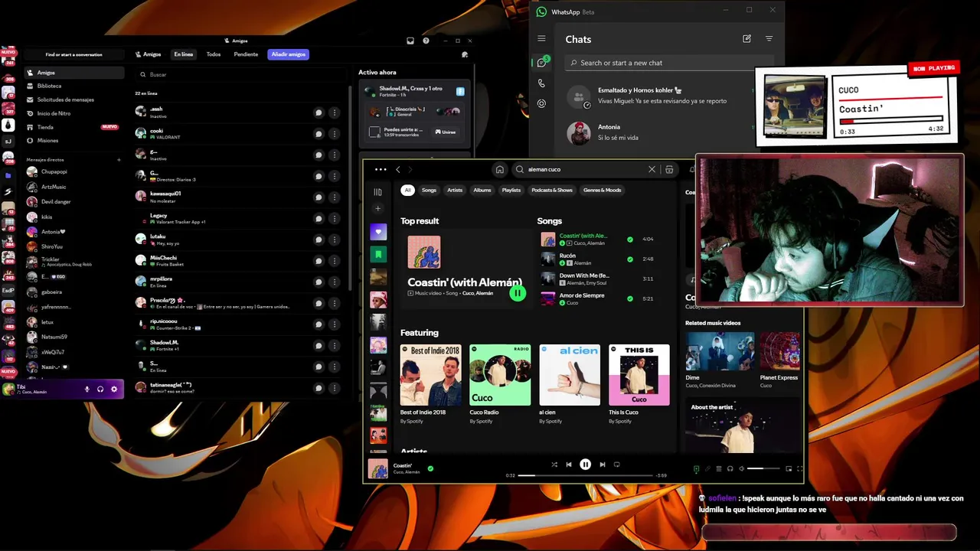The height and width of the screenshot is (551, 980).
Task: Clear the Spotify search field
Action: point(652,169)
